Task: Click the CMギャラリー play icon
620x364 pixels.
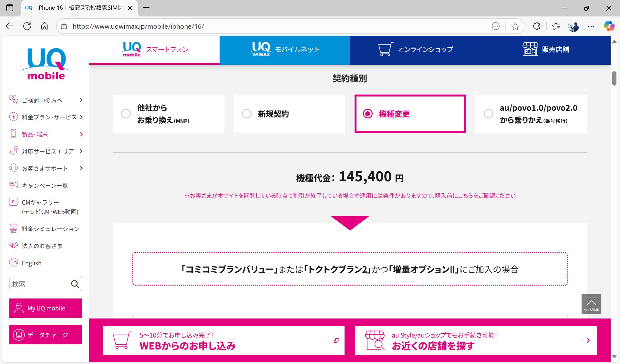Action: [14, 202]
